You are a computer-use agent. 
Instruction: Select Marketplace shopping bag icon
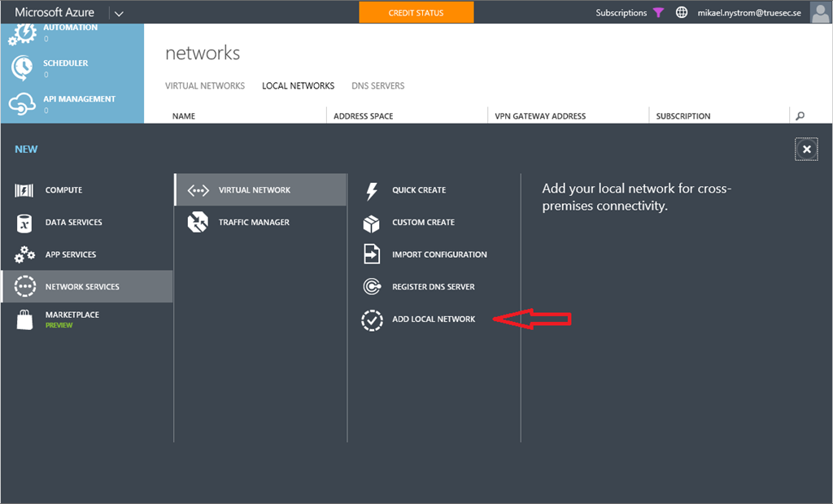pos(25,319)
